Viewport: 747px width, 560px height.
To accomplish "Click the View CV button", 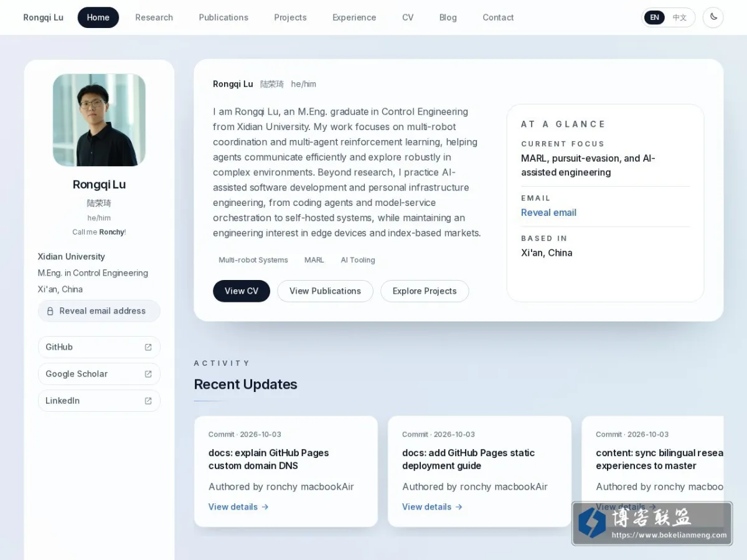I will click(x=242, y=291).
